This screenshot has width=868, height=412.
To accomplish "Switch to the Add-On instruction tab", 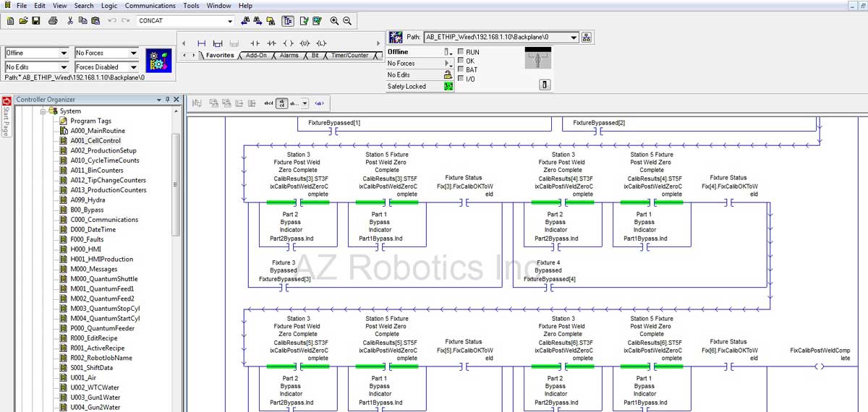I will pyautogui.click(x=257, y=56).
